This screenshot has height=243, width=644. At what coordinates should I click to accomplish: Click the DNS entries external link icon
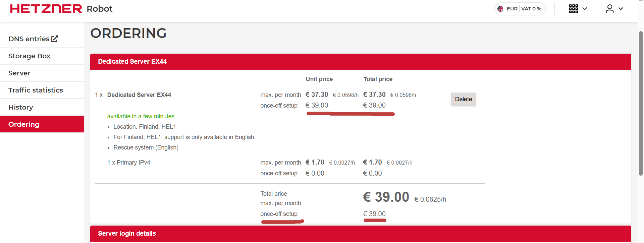(x=55, y=39)
